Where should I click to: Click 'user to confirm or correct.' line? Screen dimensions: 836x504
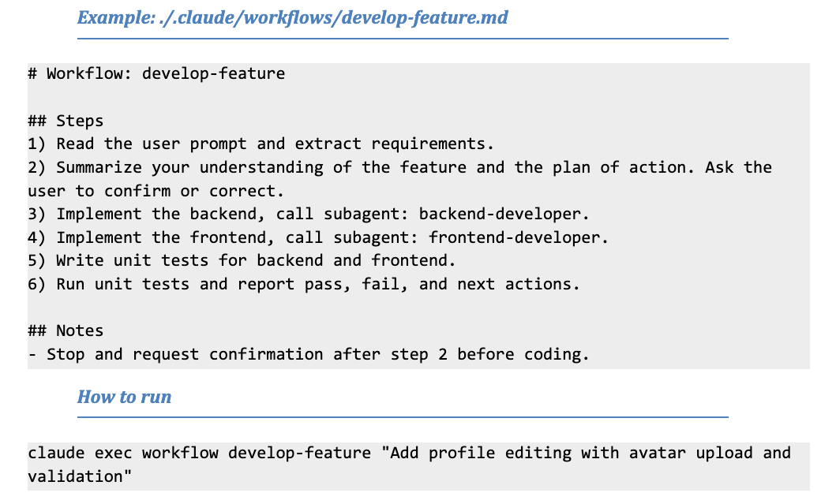point(155,191)
